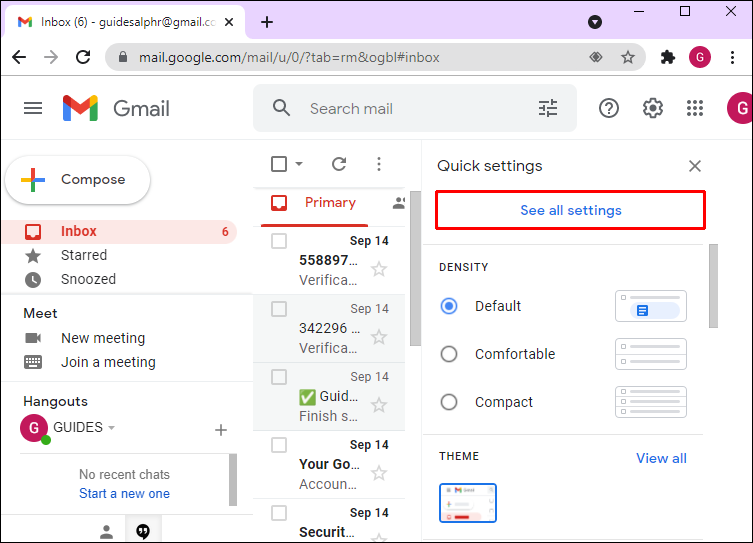Click the search magnifier icon
The height and width of the screenshot is (543, 753).
point(281,108)
